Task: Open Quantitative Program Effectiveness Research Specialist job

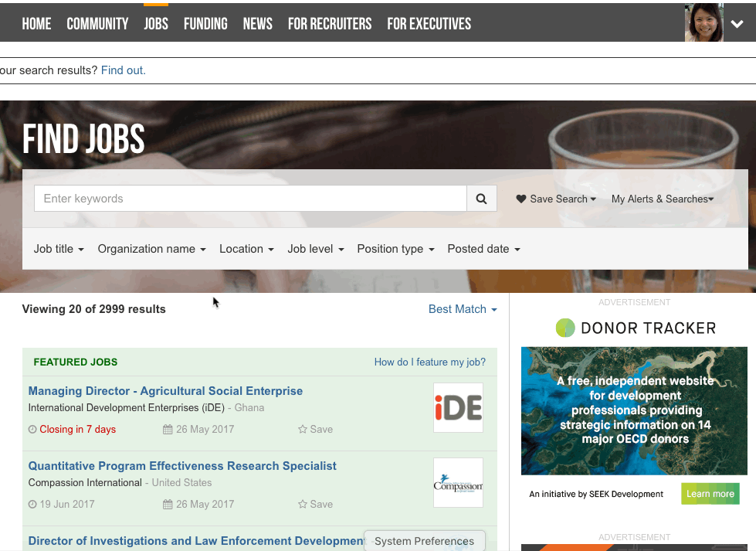Action: [182, 465]
